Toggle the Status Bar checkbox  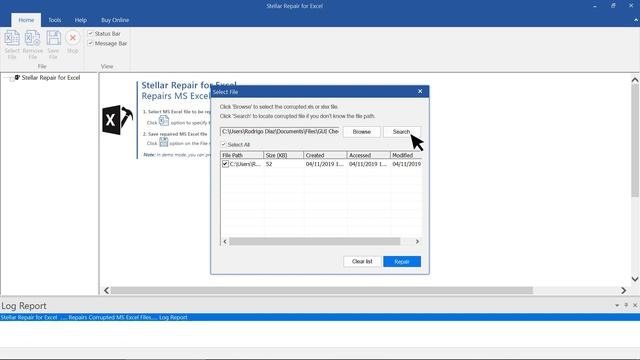tap(91, 33)
